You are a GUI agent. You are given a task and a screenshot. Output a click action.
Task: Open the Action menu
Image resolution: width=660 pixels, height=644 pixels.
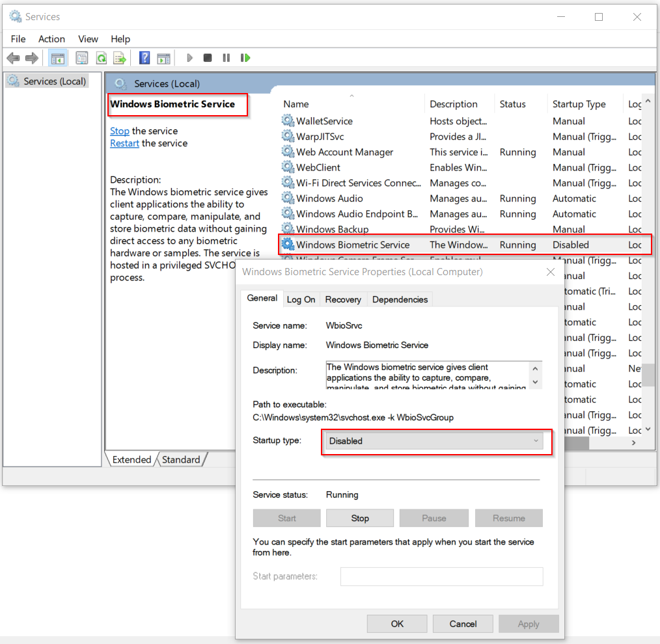coord(51,39)
